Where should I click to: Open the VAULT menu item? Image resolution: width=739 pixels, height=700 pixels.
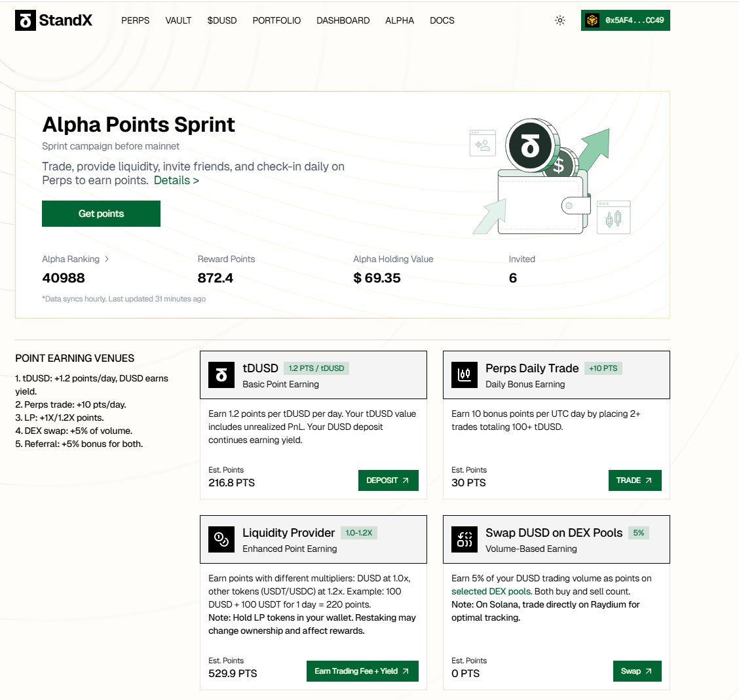click(x=178, y=20)
